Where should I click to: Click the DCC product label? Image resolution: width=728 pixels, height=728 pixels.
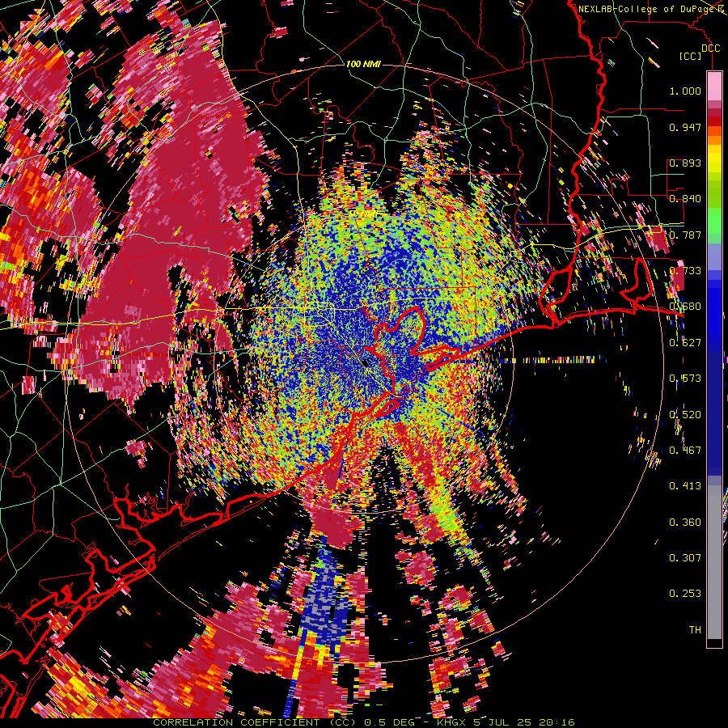click(710, 49)
